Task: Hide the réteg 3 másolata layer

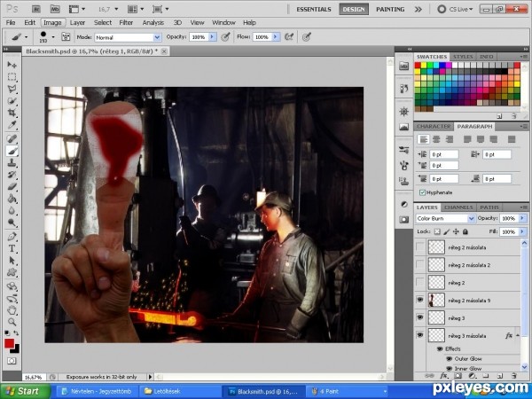Action: [420, 335]
